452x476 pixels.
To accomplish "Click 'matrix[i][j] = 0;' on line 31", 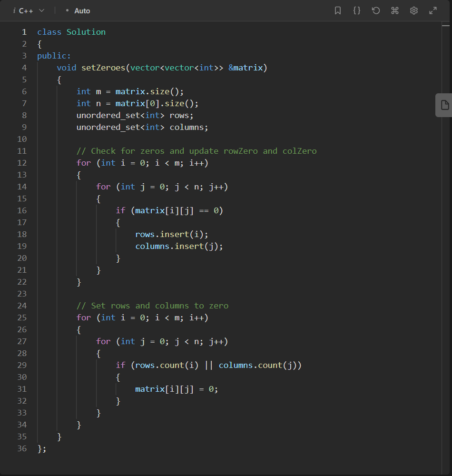I will [177, 389].
